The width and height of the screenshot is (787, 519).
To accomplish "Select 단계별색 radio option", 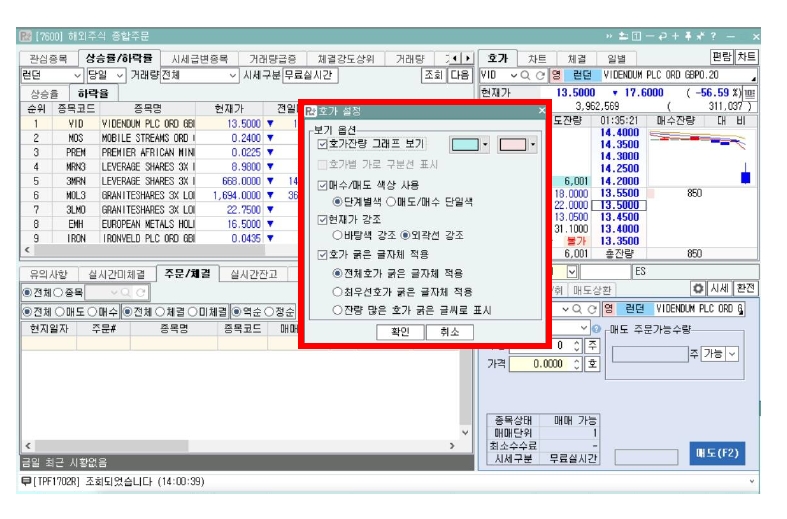I will [x=338, y=202].
